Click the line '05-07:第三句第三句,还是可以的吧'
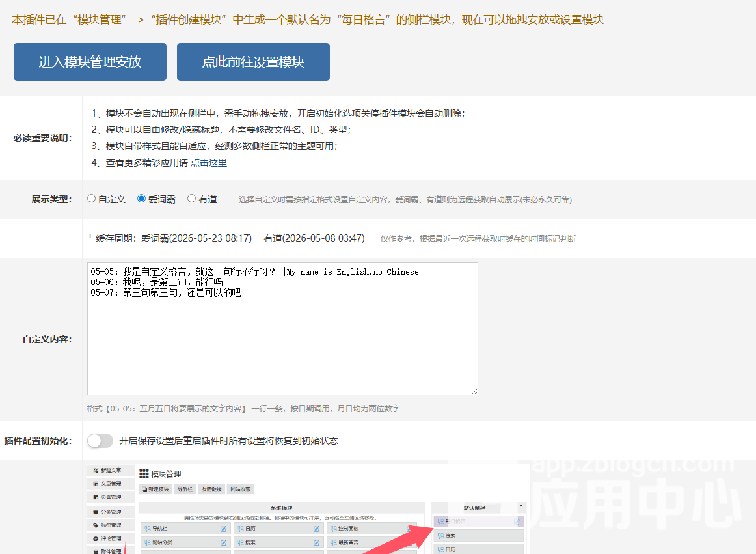Screen dimensions: 756x554 (166, 292)
